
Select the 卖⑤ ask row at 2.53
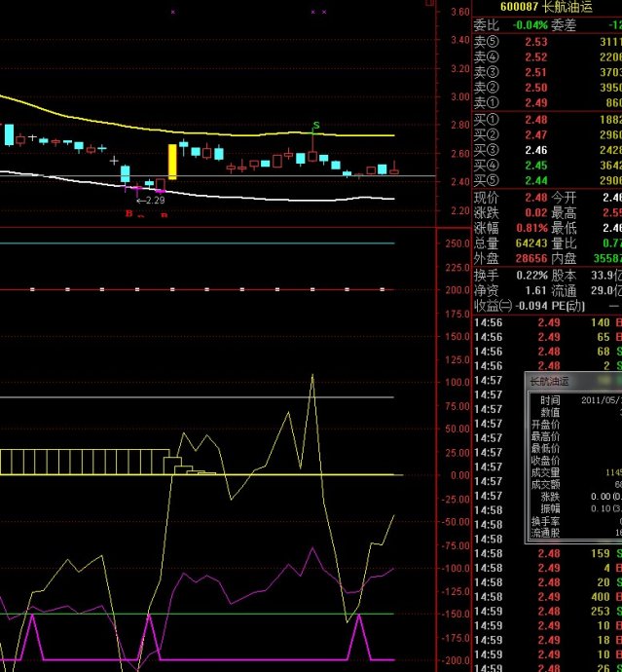point(546,42)
